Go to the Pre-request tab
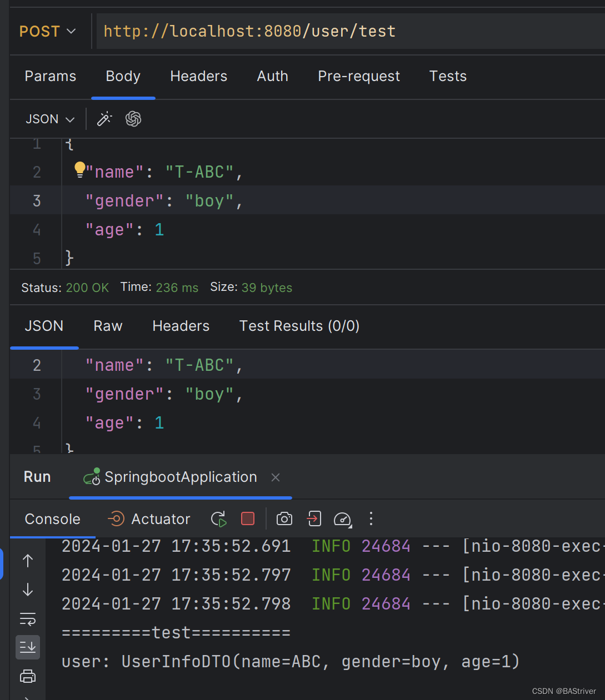Image resolution: width=605 pixels, height=700 pixels. [359, 76]
